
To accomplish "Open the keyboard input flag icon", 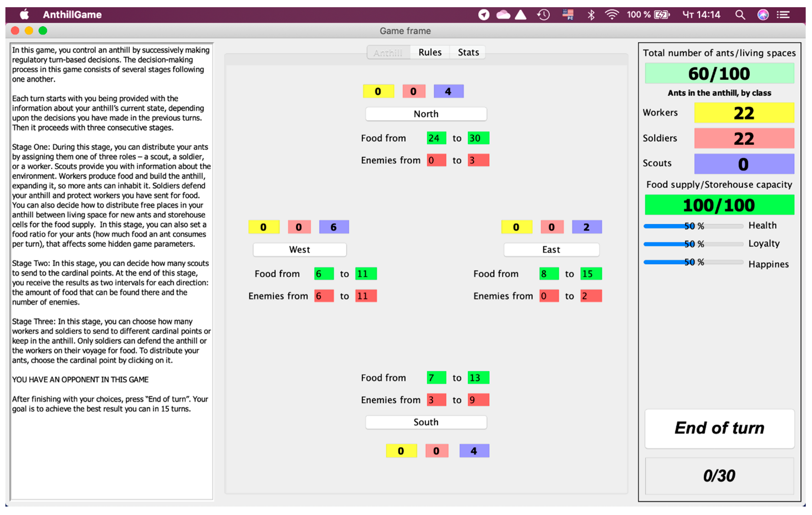I will [x=568, y=15].
